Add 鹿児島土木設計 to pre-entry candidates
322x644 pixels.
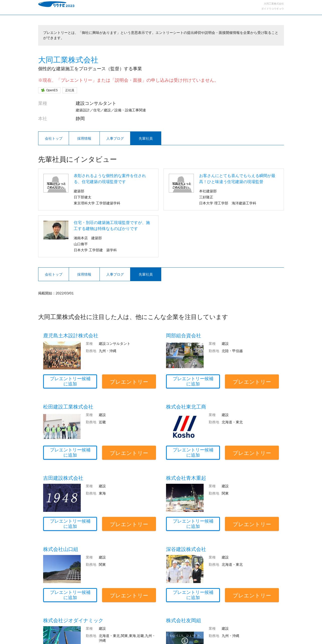click(x=70, y=381)
